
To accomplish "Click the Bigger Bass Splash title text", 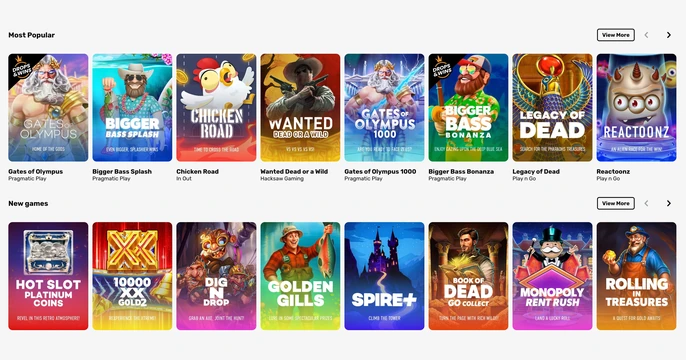I will [122, 171].
